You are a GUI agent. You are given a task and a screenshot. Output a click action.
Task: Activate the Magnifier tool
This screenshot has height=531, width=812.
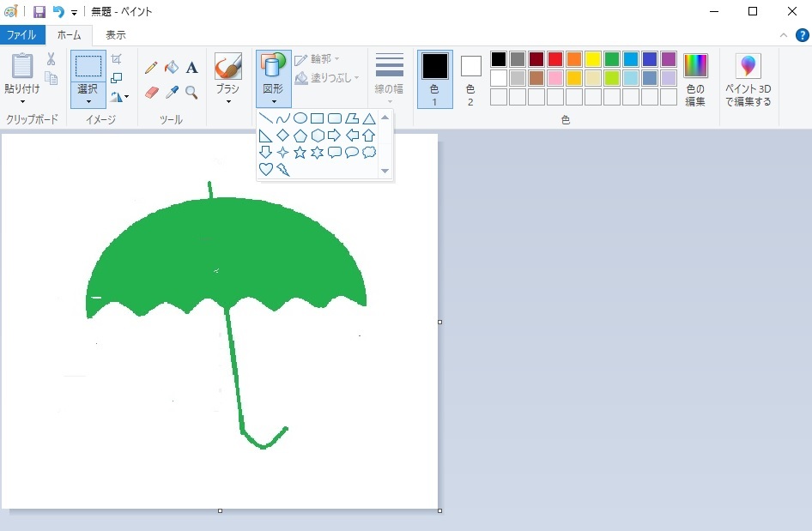point(191,92)
